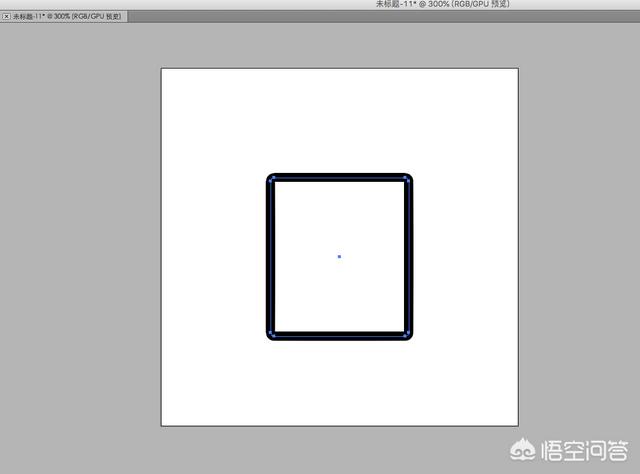Select the bottom-left corner anchor of rectangle
Viewport: 640px width, 474px height.
tap(273, 335)
